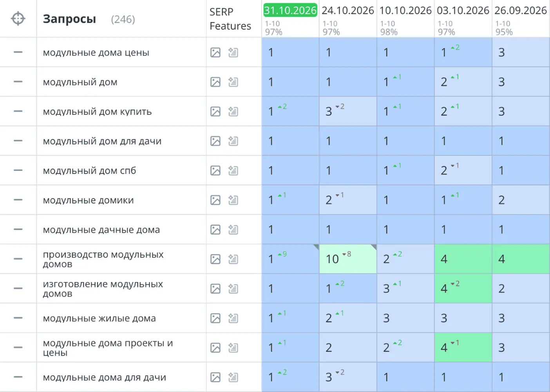Toggle minus marker for производство модульных домов
Viewport: 550px width, 392px height.
coord(18,259)
